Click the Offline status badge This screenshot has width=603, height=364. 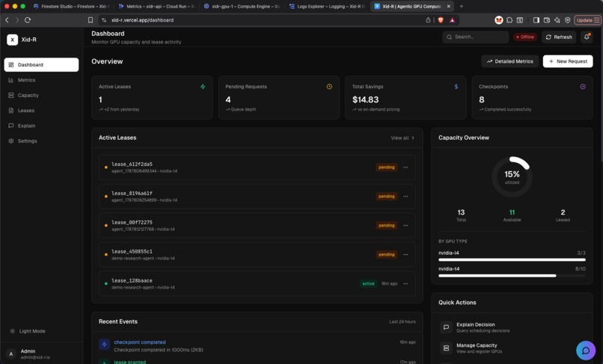coord(525,37)
